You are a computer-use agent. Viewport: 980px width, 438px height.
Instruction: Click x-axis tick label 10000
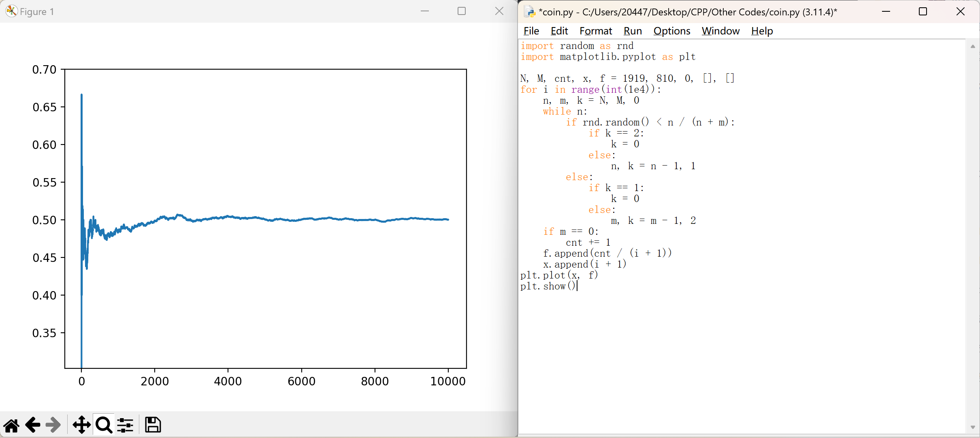(x=448, y=381)
